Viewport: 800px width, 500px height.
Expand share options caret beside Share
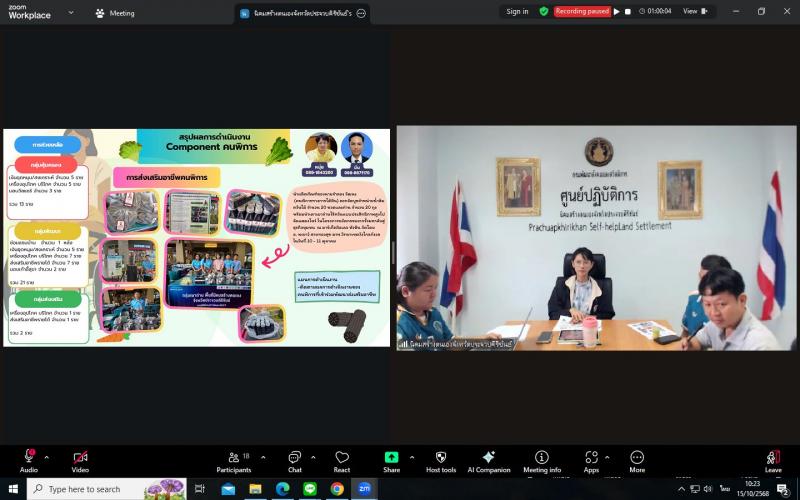point(412,457)
